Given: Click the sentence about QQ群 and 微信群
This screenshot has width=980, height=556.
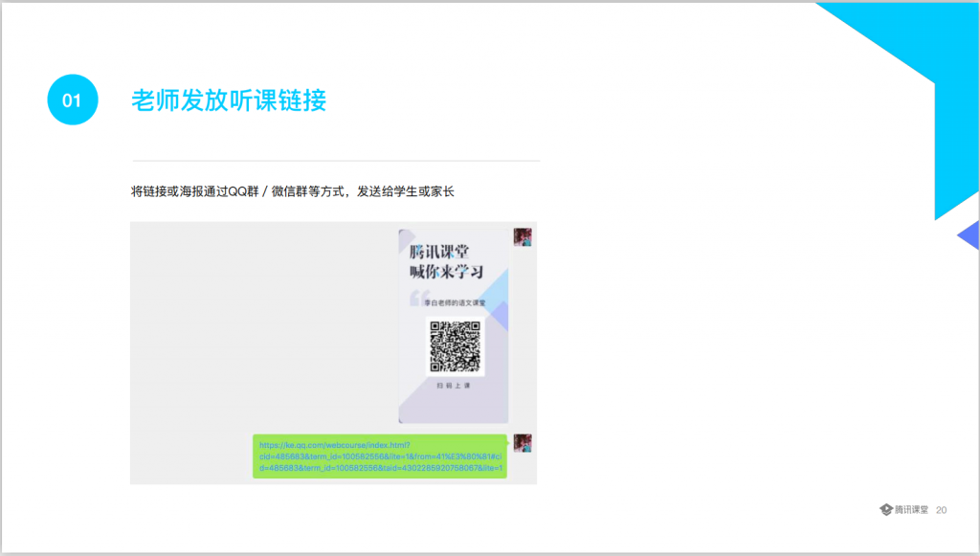Looking at the screenshot, I should (x=293, y=191).
